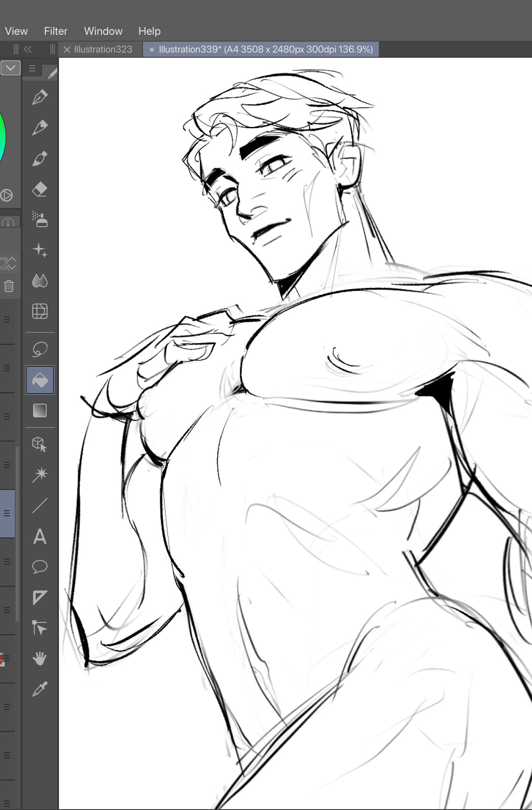532x810 pixels.
Task: Select the Operation object cube tool
Action: click(40, 444)
